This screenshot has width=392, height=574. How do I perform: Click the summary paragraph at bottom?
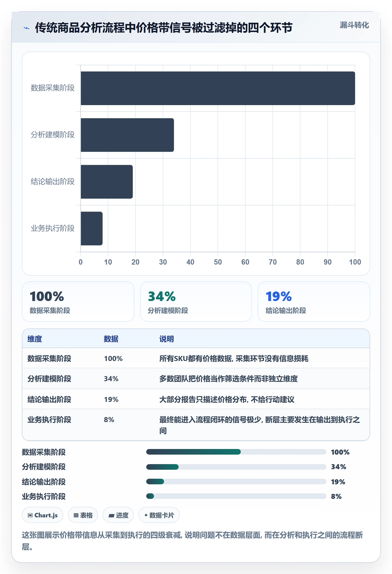(x=192, y=541)
